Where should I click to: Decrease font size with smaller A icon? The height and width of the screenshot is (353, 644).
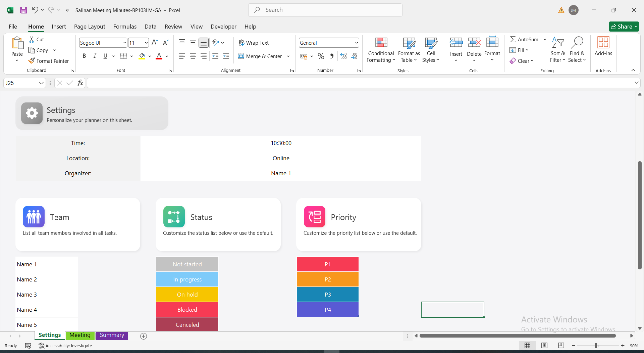coord(165,43)
